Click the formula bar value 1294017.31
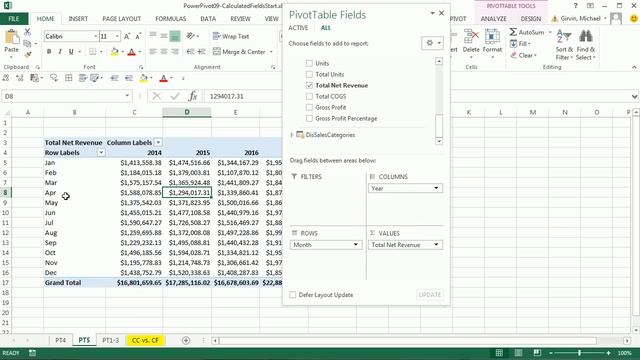Viewport: 640px width, 360px height. tap(227, 96)
